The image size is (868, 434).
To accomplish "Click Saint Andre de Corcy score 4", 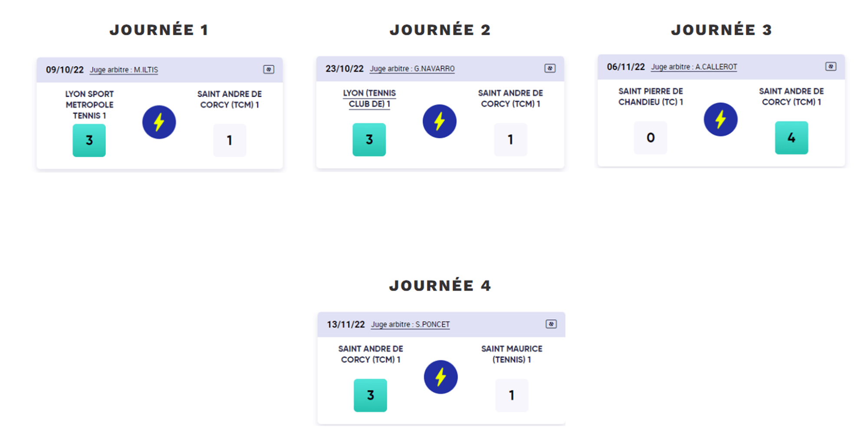I will pyautogui.click(x=791, y=138).
